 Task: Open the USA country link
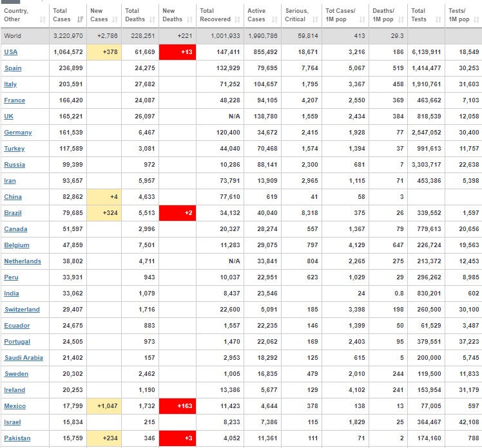click(11, 52)
